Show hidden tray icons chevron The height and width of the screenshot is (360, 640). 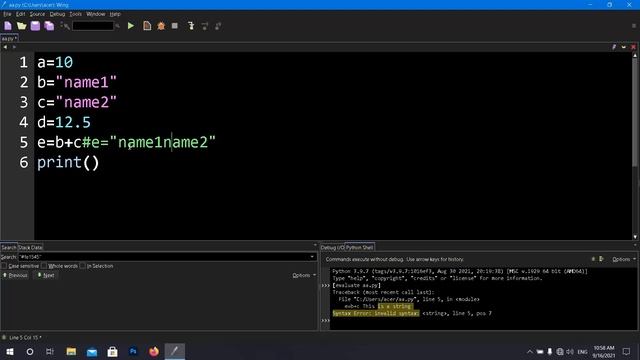pos(529,351)
